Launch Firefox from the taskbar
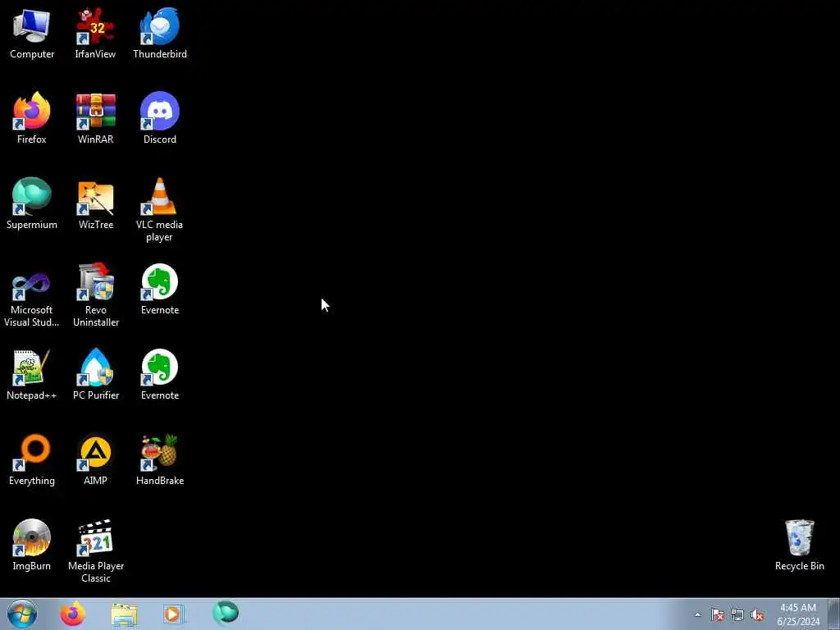The width and height of the screenshot is (840, 630). pyautogui.click(x=72, y=614)
